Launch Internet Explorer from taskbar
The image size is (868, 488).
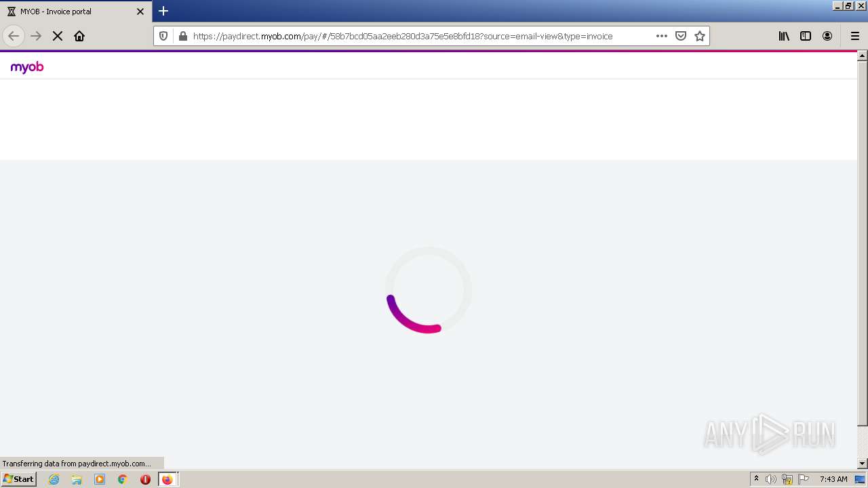(x=54, y=479)
